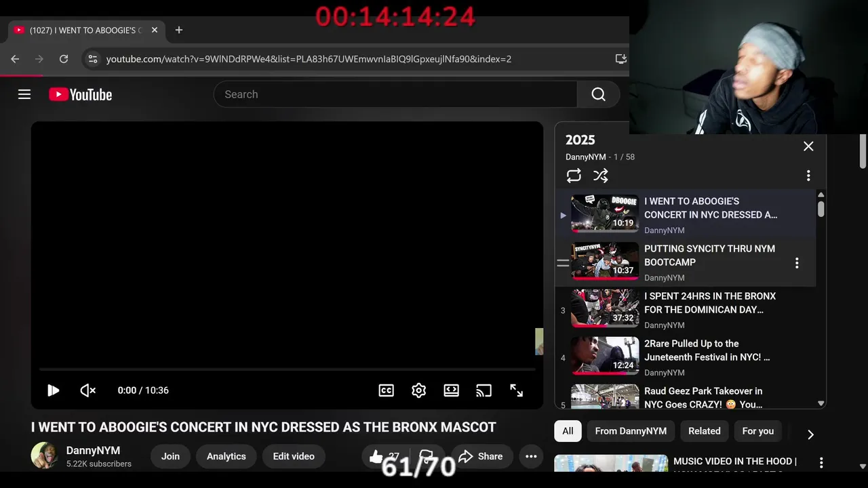Enter full screen mode
Viewport: 868px width, 488px height.
517,390
